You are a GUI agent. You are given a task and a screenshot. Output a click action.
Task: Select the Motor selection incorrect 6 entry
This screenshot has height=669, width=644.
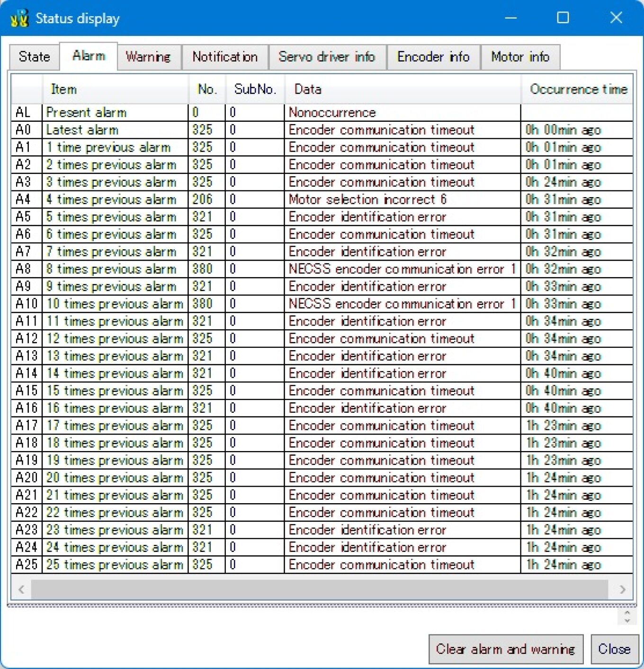coord(367,199)
